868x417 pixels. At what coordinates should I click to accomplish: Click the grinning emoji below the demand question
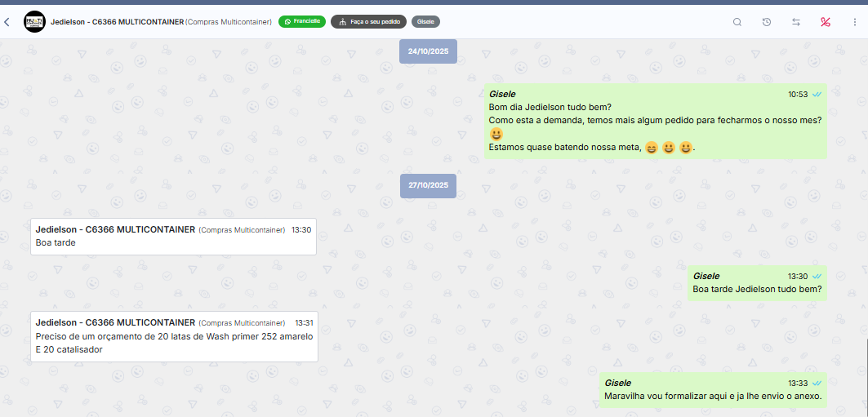(496, 133)
